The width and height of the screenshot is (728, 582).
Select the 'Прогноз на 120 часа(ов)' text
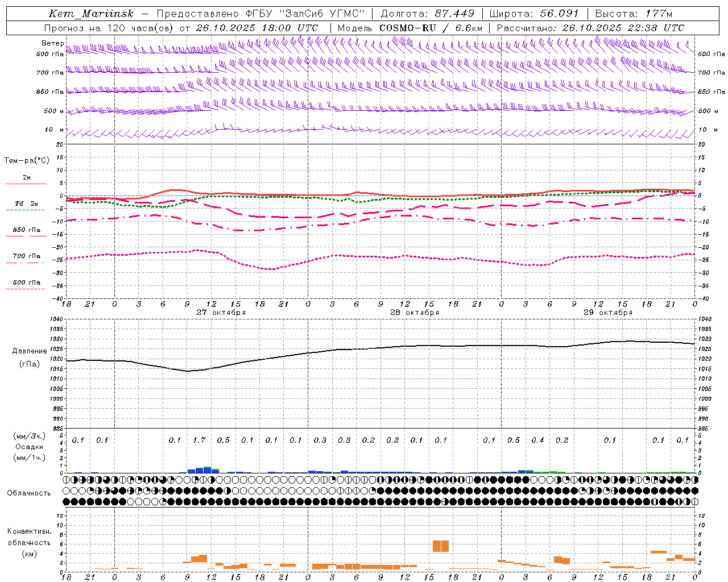109,28
